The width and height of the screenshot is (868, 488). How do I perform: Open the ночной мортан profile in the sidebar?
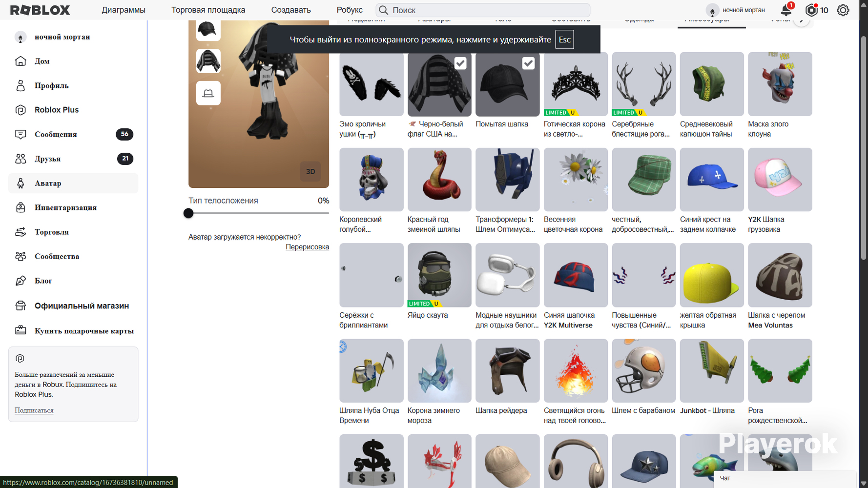(x=62, y=37)
